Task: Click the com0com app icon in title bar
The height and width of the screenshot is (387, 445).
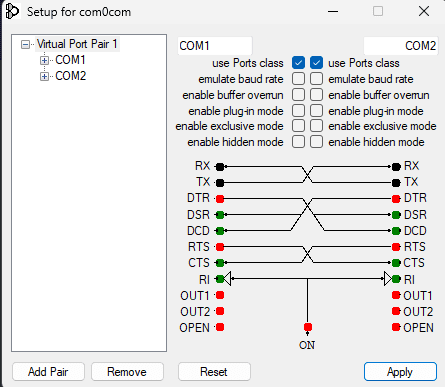Action: coord(12,12)
